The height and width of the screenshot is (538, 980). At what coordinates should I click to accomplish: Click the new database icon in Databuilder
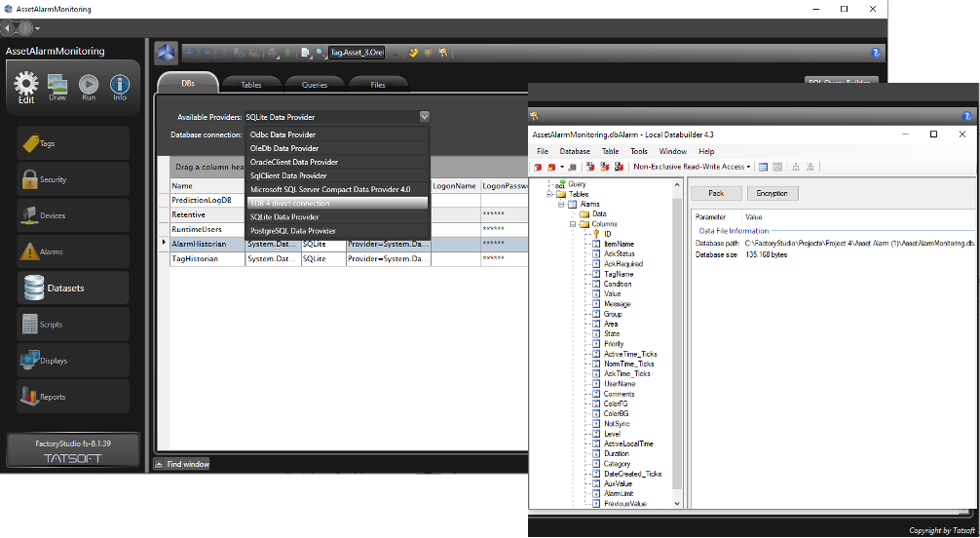[x=538, y=167]
